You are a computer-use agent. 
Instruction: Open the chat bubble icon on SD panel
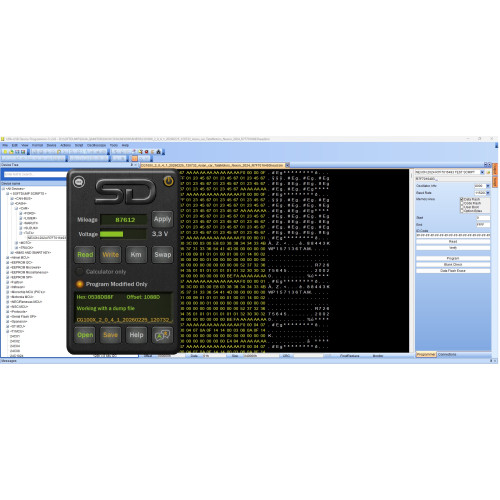coord(79,182)
